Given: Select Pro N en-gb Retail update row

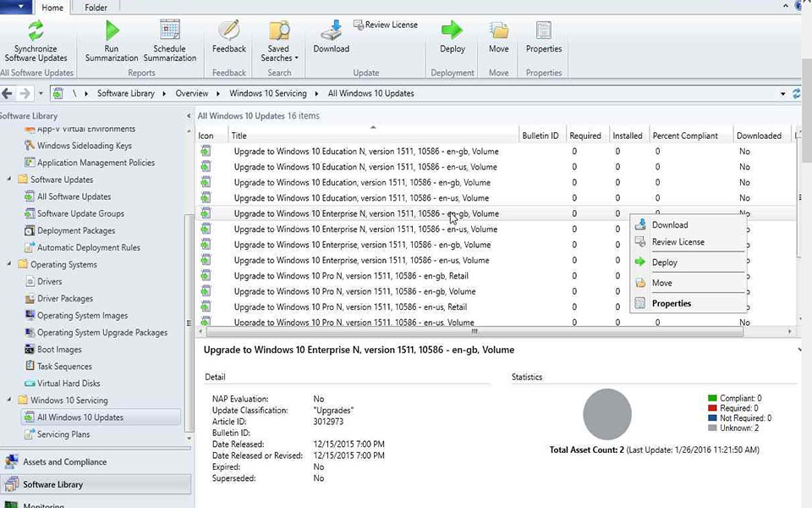Looking at the screenshot, I should [x=497, y=276].
